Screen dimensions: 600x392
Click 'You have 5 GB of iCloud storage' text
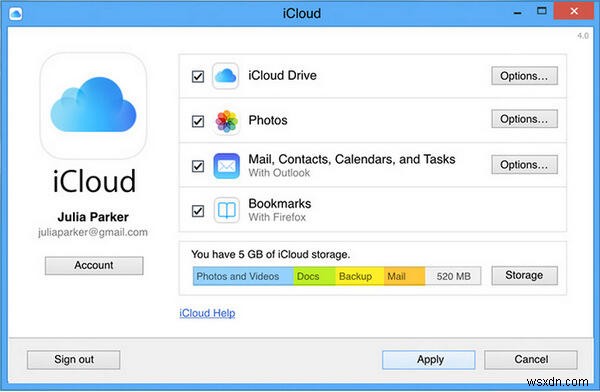coord(271,255)
